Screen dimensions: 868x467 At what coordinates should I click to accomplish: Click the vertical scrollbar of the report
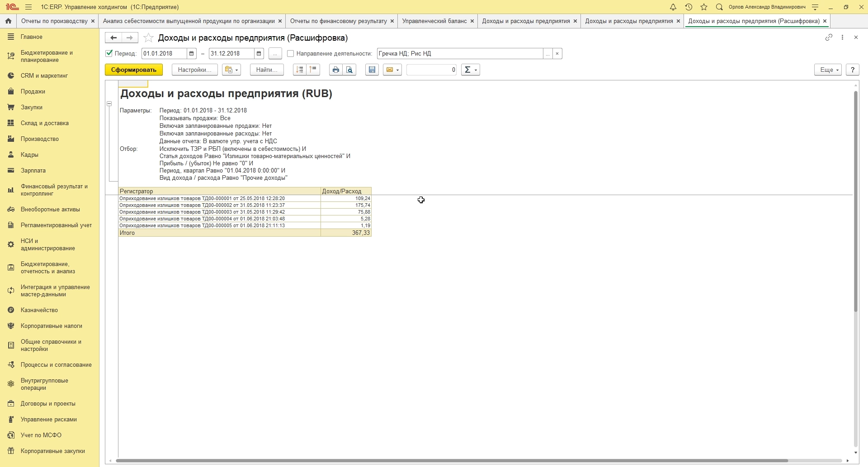[856, 201]
